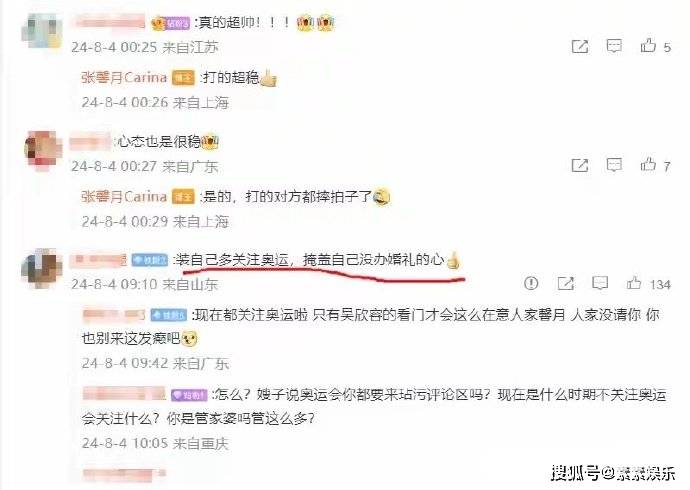
Task: Open 张馨月Carina profile in the second reply
Action: click(x=124, y=197)
